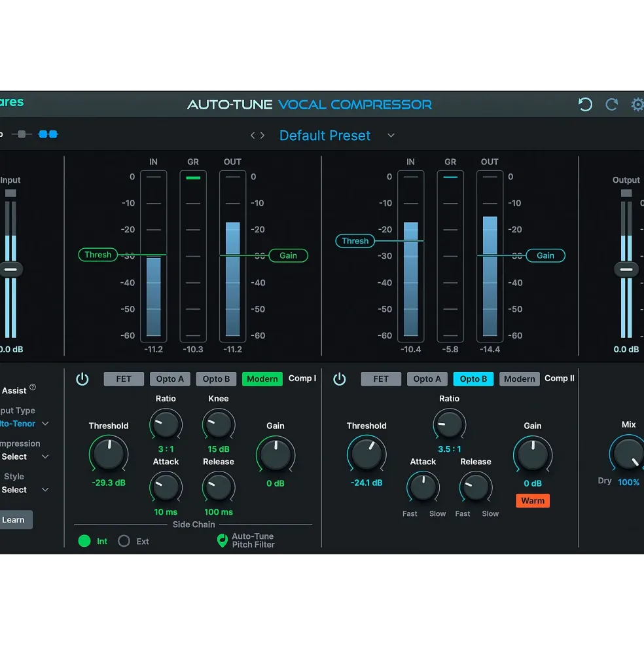Toggle the Comp II power icon
644x645 pixels.
pos(339,379)
